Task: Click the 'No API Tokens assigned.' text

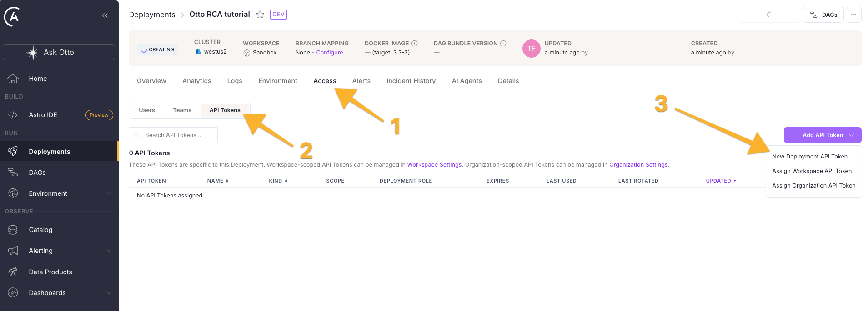Action: pyautogui.click(x=171, y=196)
